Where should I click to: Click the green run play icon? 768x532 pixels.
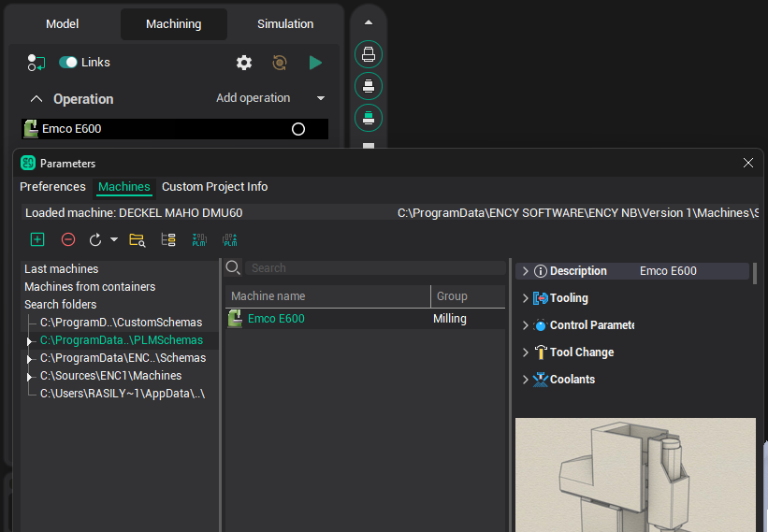(315, 63)
